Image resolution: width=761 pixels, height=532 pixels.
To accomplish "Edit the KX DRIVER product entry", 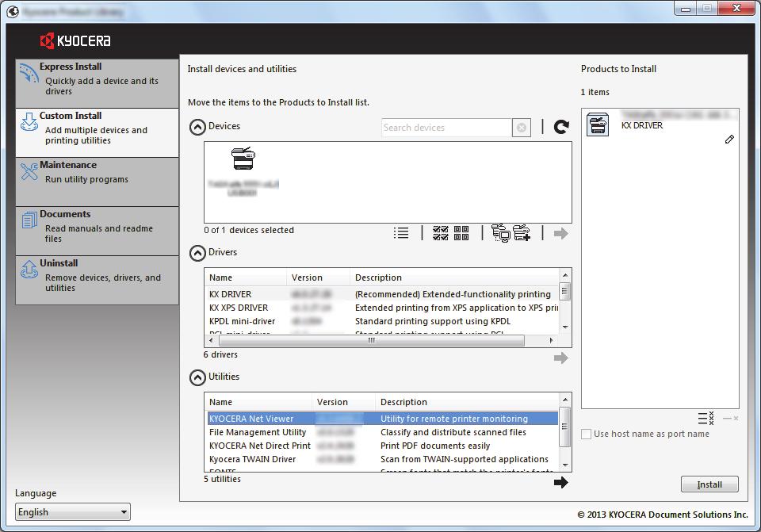I will [729, 140].
